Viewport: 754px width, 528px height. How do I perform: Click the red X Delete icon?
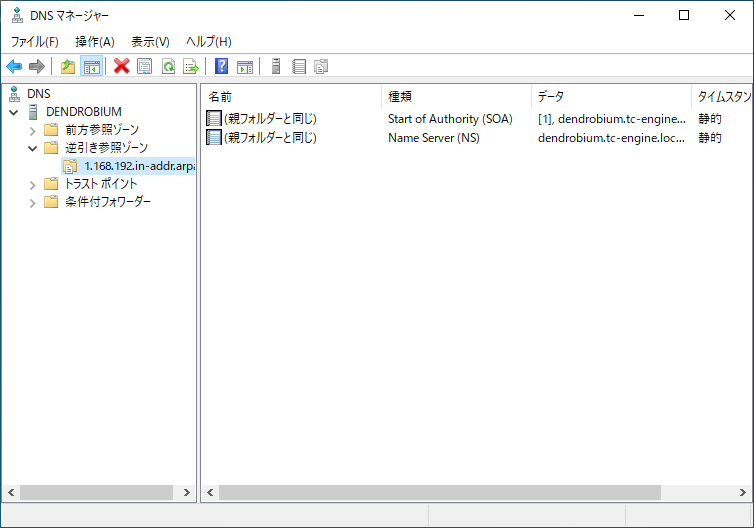click(x=122, y=66)
